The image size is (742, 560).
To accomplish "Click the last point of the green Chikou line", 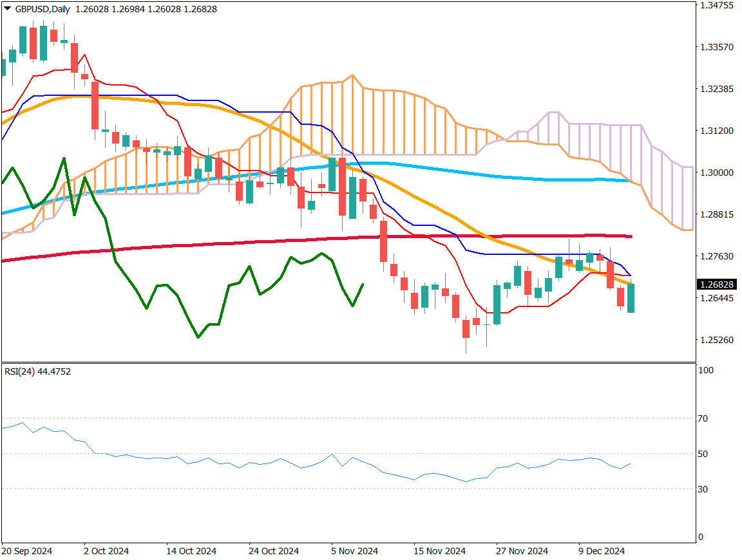I will (x=363, y=284).
